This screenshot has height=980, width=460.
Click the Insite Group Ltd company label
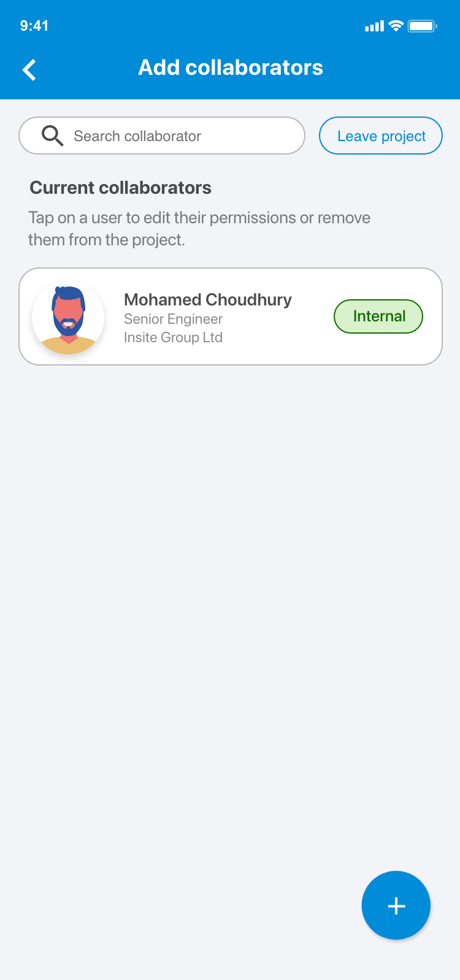173,337
